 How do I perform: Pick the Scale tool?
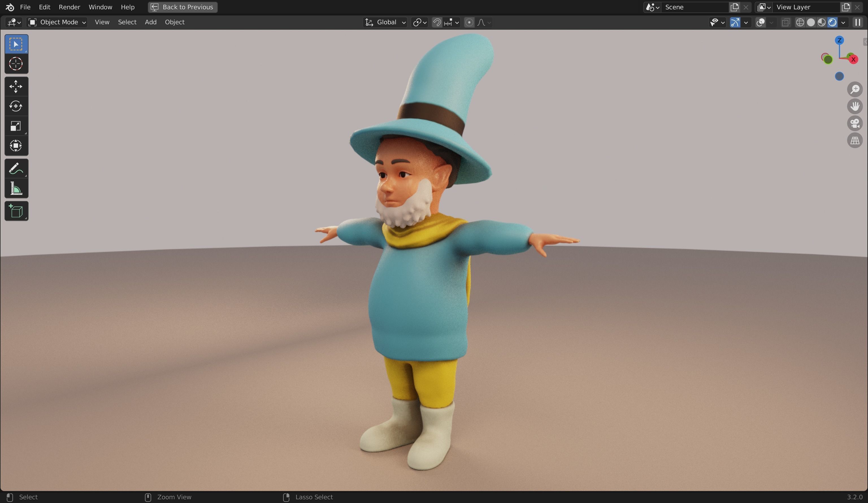pos(16,126)
